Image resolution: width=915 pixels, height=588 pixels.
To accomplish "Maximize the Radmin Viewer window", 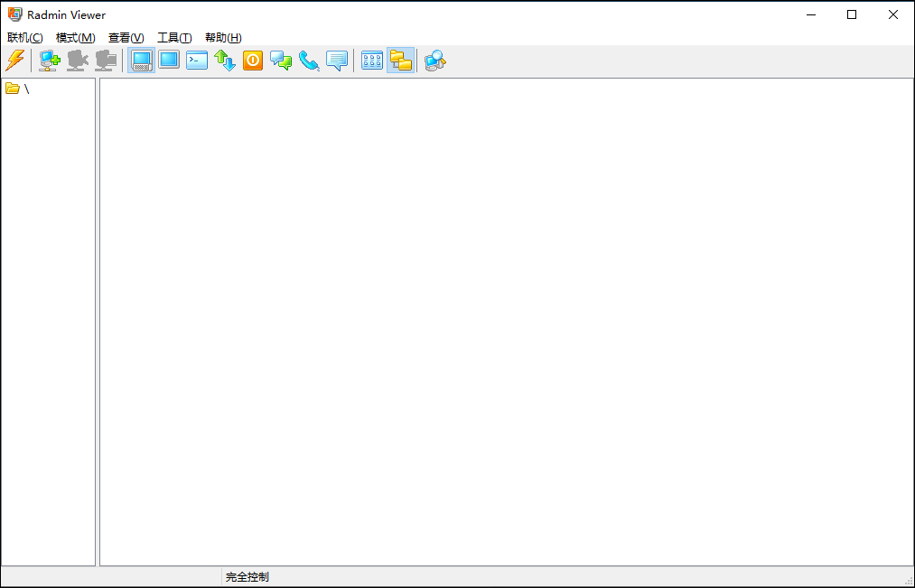I will (852, 14).
